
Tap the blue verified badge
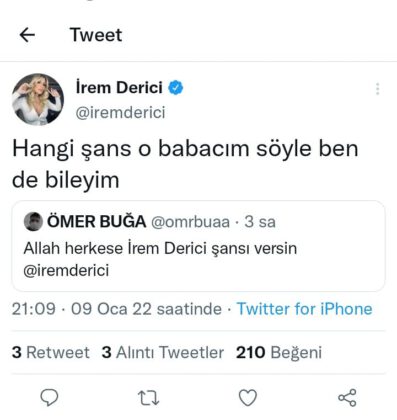[x=176, y=88]
